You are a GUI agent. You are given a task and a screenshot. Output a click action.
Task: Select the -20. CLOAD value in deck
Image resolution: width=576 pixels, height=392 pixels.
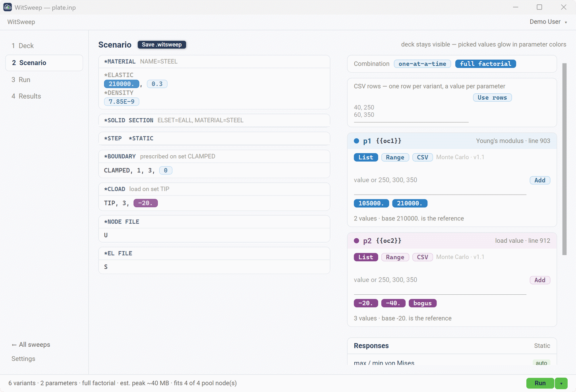tap(145, 203)
